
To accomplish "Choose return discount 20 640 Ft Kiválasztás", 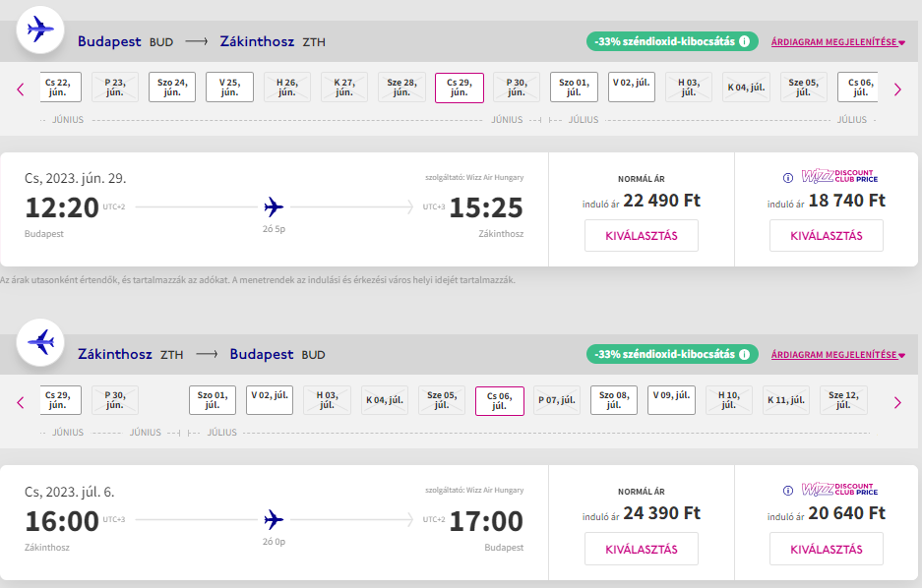I will click(827, 548).
